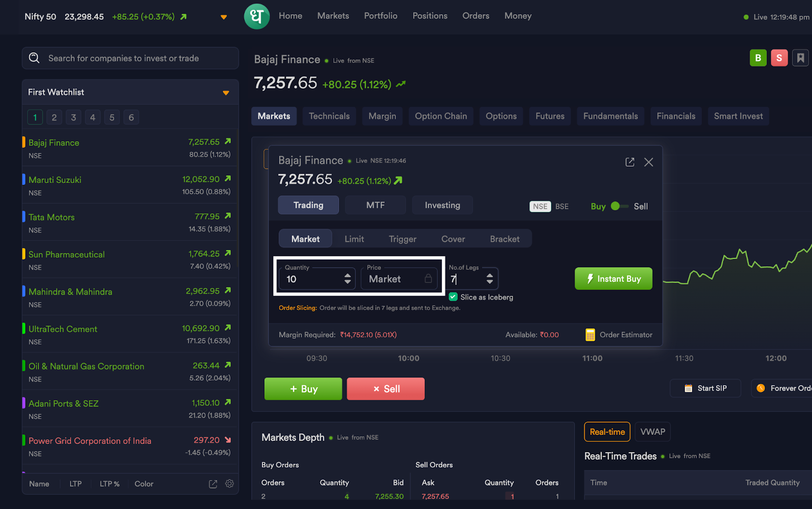Click the red S quick sell icon
The height and width of the screenshot is (509, 812).
(x=779, y=58)
